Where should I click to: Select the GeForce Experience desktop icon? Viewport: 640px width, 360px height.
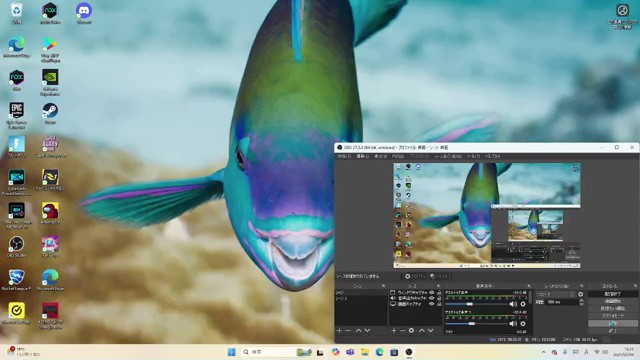point(50,82)
